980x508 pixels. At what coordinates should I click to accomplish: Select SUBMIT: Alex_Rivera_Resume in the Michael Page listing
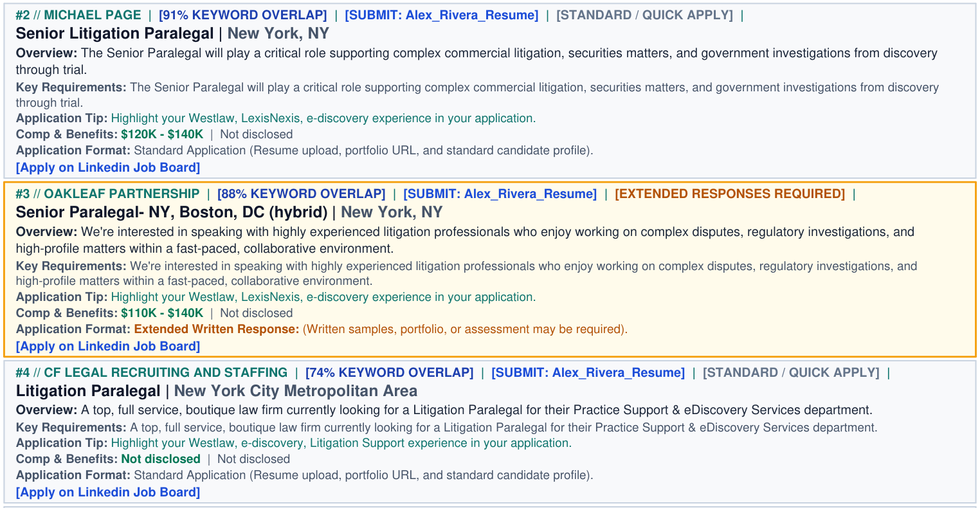(442, 15)
